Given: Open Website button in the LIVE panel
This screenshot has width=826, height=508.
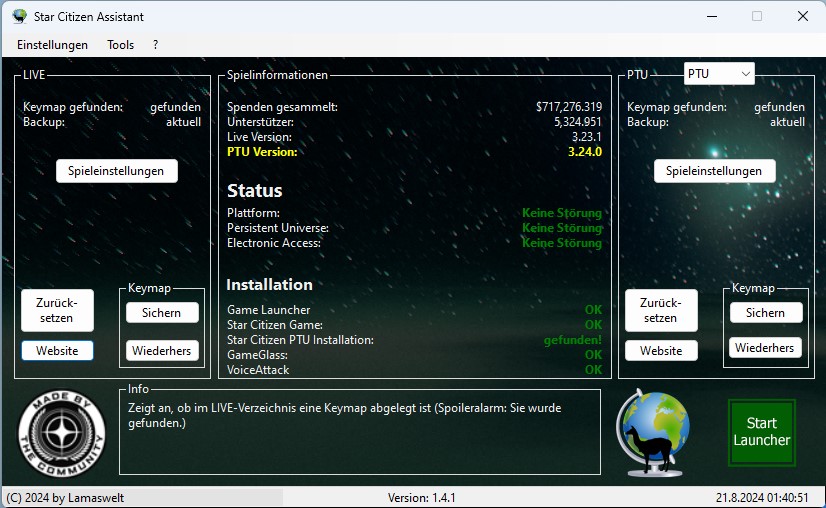Looking at the screenshot, I should (x=57, y=350).
